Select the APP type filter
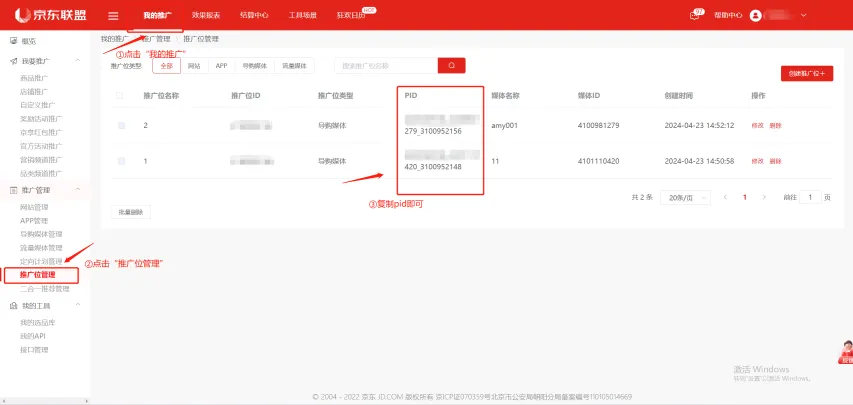The width and height of the screenshot is (853, 405). 221,66
